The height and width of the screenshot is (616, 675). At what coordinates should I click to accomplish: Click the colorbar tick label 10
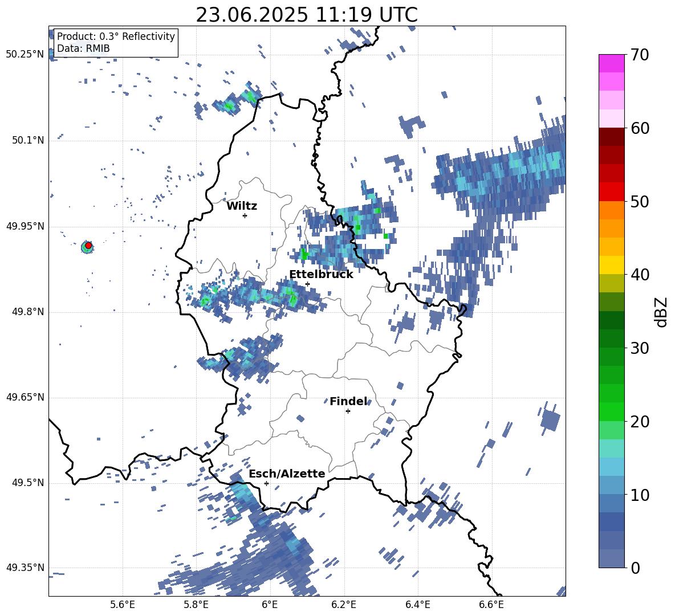click(639, 495)
